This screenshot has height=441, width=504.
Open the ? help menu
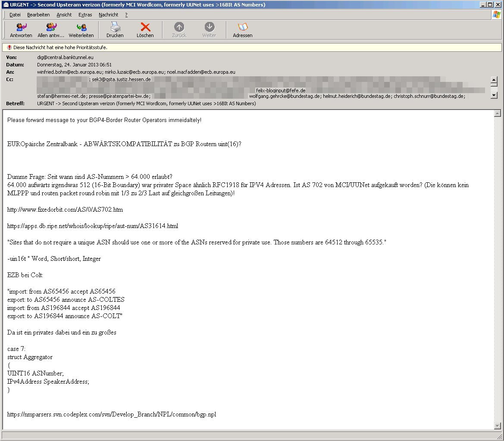pos(126,15)
